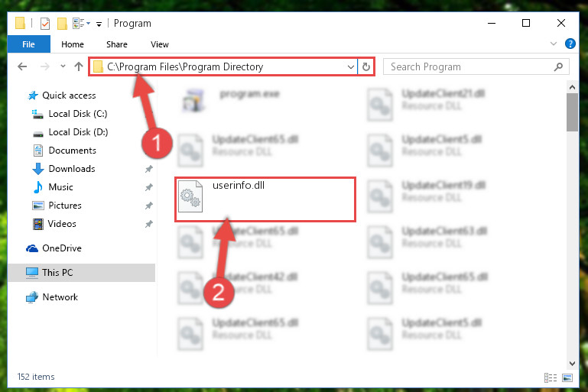Image resolution: width=588 pixels, height=392 pixels.
Task: Switch to details view icon in status bar
Action: pyautogui.click(x=550, y=377)
